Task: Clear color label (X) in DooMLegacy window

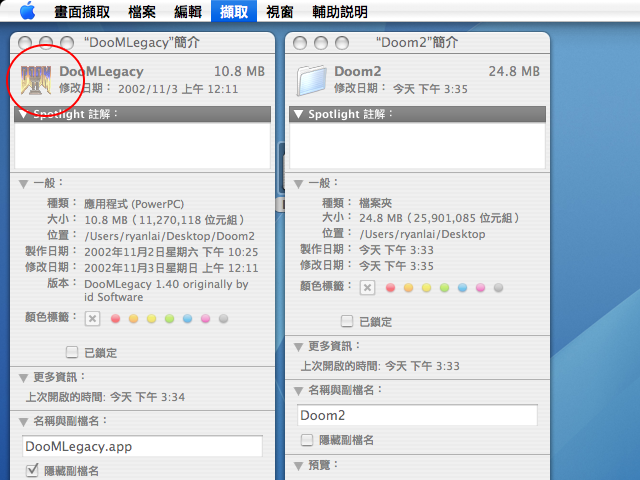Action: click(92, 318)
